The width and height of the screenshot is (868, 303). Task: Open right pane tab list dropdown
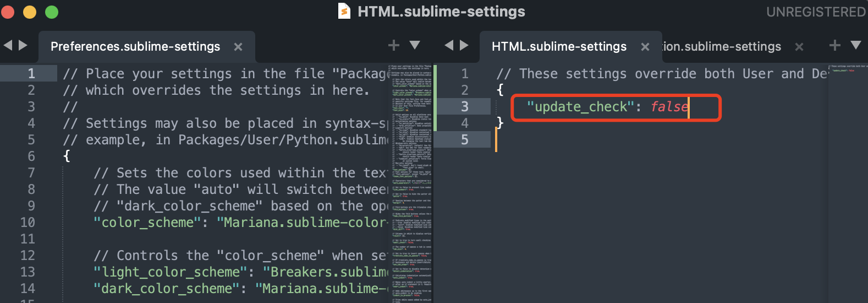click(x=856, y=45)
